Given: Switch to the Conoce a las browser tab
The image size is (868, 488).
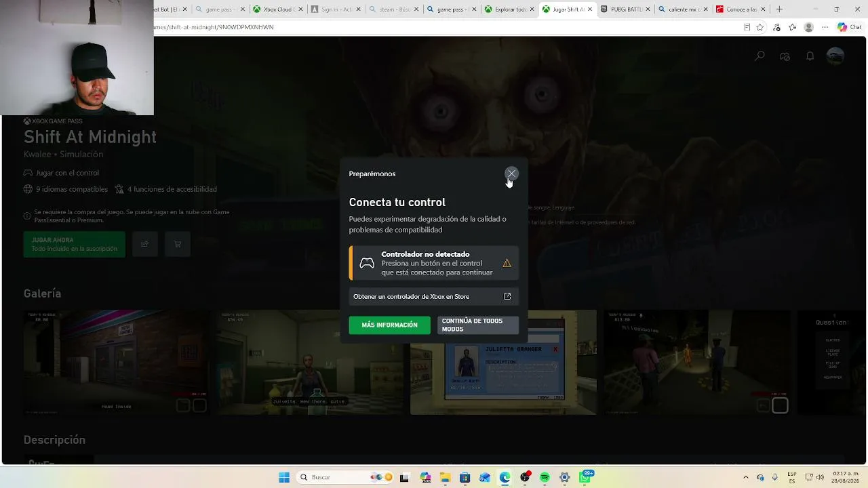Looking at the screenshot, I should coord(742,9).
